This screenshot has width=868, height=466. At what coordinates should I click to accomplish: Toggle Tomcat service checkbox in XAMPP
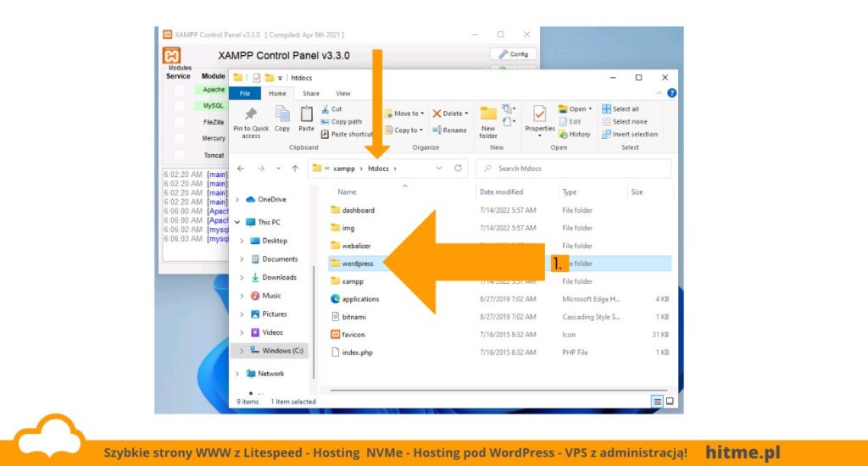click(x=180, y=155)
